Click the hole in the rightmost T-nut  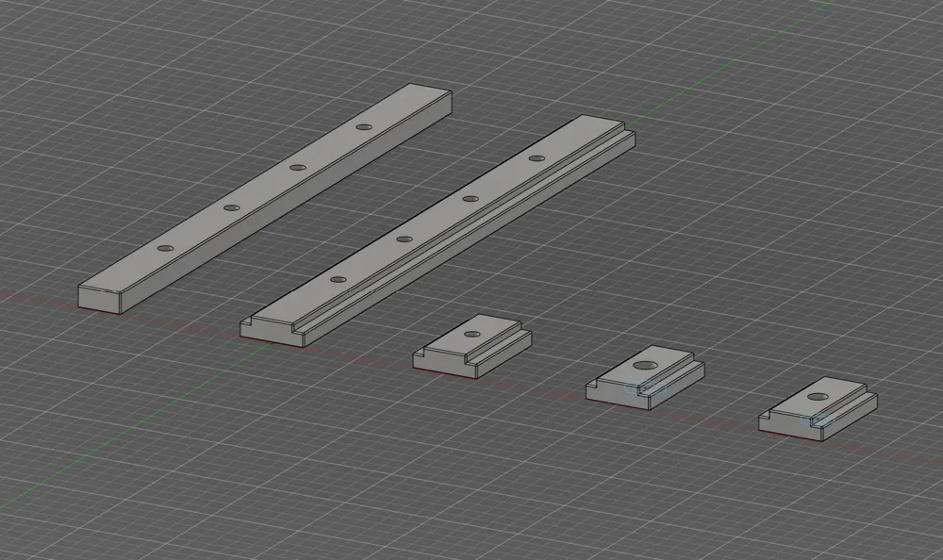click(818, 397)
